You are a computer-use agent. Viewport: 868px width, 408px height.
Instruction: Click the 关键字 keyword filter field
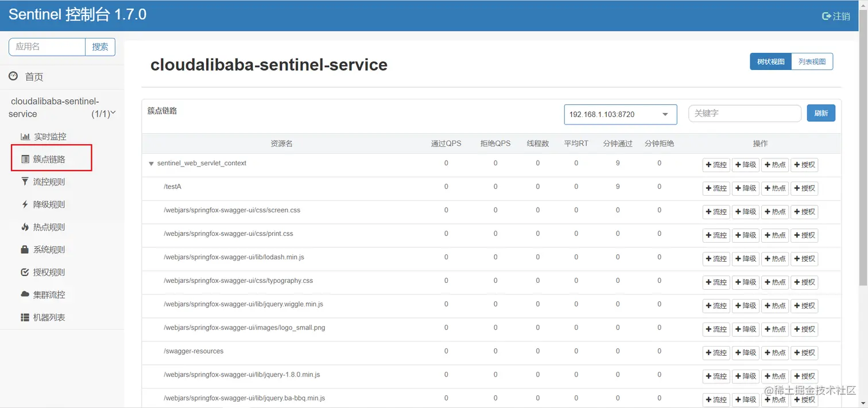click(744, 114)
